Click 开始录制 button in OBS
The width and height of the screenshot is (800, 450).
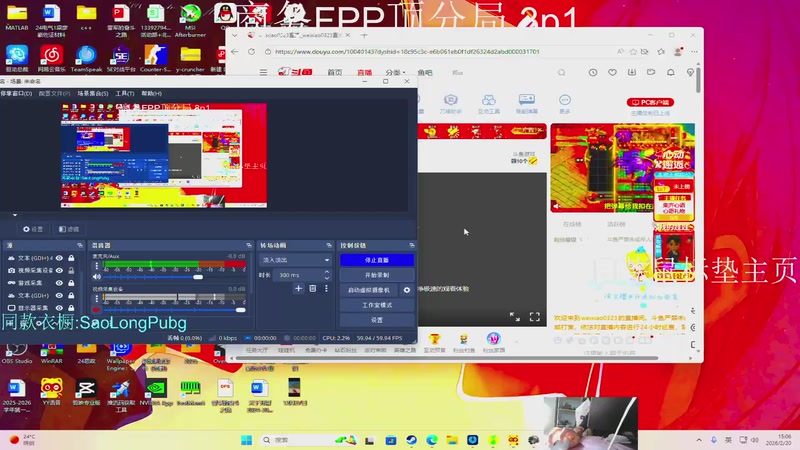[377, 274]
